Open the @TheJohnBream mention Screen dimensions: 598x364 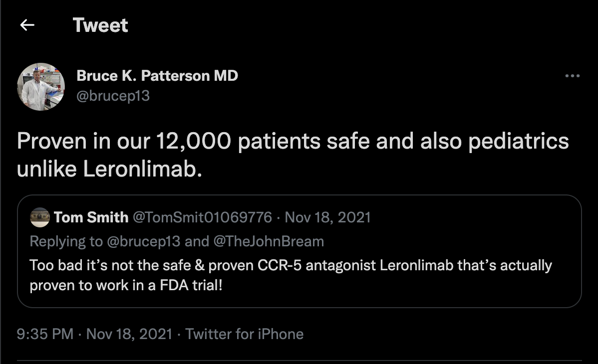[x=269, y=241]
